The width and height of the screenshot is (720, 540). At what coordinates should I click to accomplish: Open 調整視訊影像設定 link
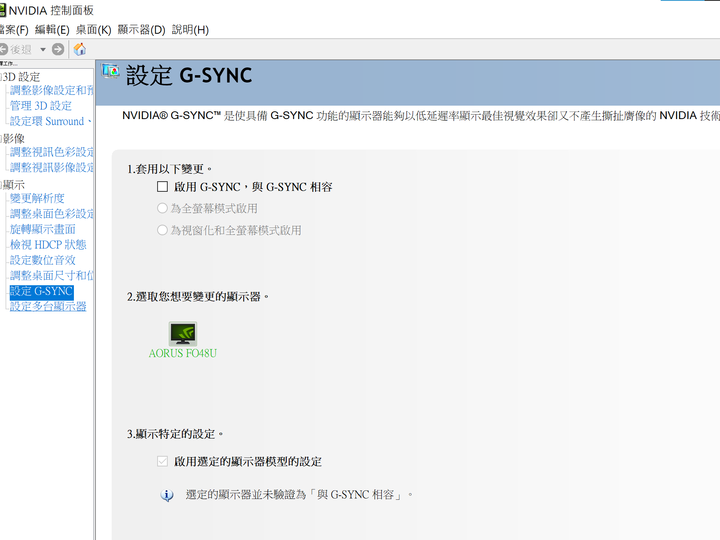[52, 168]
